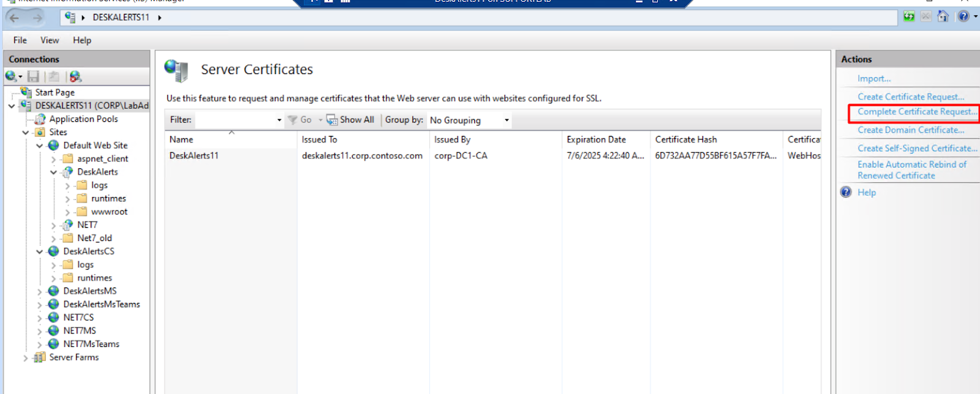Expand the NET7CS site node
980x394 pixels.
click(x=40, y=318)
